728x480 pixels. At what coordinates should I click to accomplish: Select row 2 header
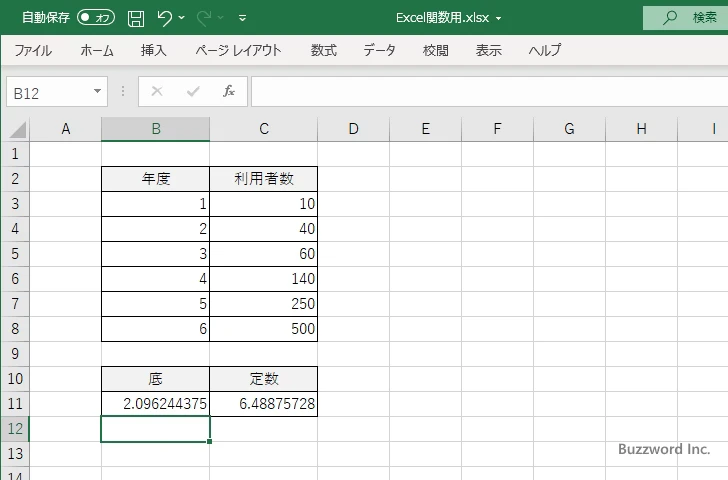click(x=15, y=179)
